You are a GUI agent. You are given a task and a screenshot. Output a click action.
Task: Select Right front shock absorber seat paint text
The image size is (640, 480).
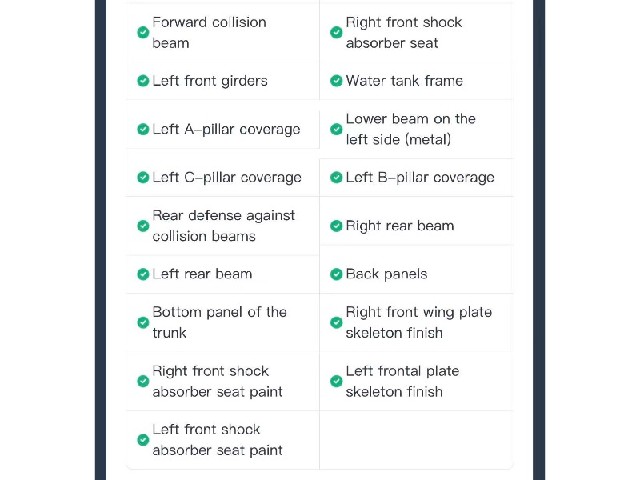217,381
